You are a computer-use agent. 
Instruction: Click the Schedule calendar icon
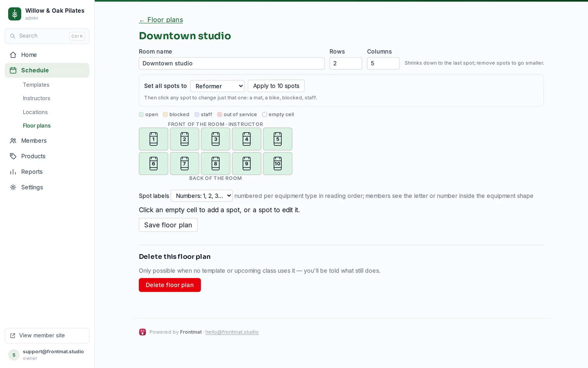pos(13,70)
